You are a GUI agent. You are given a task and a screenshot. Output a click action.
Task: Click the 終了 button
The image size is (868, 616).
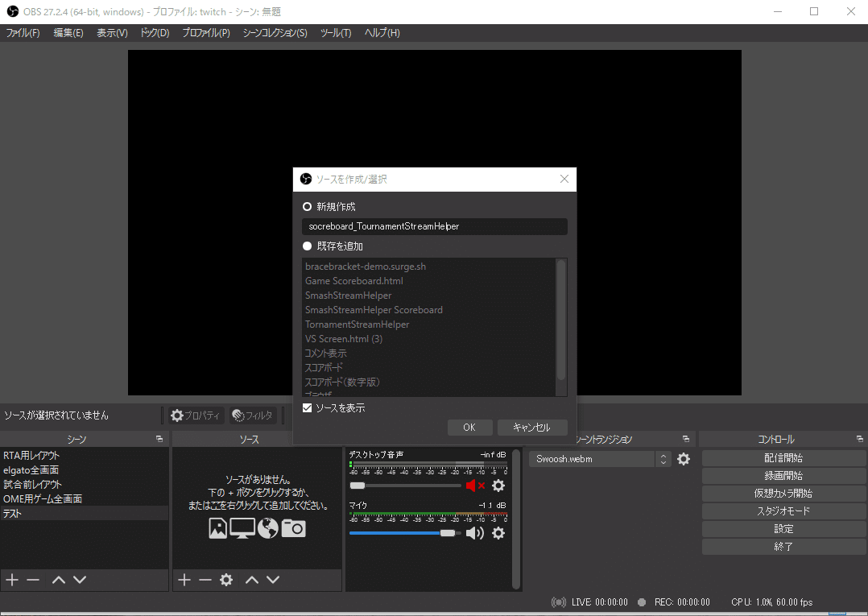point(783,547)
